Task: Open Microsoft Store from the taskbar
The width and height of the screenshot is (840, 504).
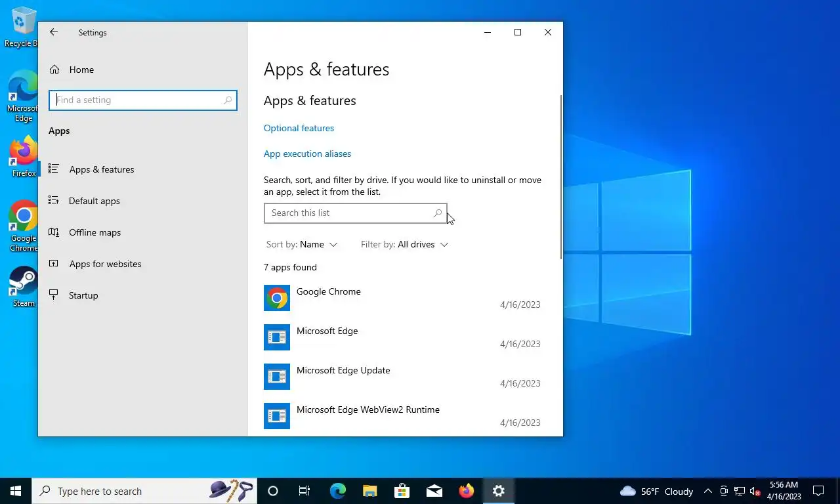Action: [402, 491]
